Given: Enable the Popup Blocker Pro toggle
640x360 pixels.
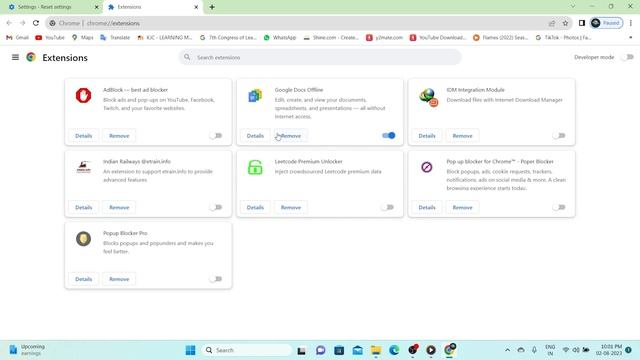Looking at the screenshot, I should (x=216, y=279).
